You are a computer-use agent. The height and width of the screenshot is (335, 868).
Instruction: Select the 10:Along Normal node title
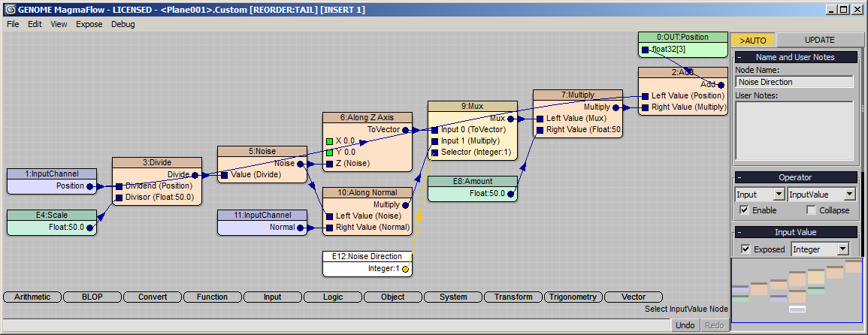click(x=367, y=192)
